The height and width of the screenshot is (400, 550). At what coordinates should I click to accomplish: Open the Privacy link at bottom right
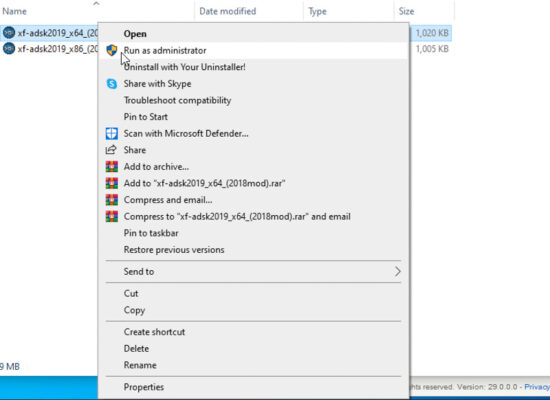(x=537, y=387)
